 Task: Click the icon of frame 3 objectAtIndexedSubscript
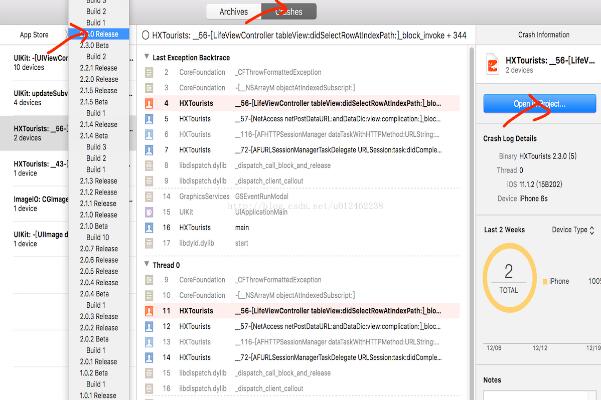pos(149,88)
